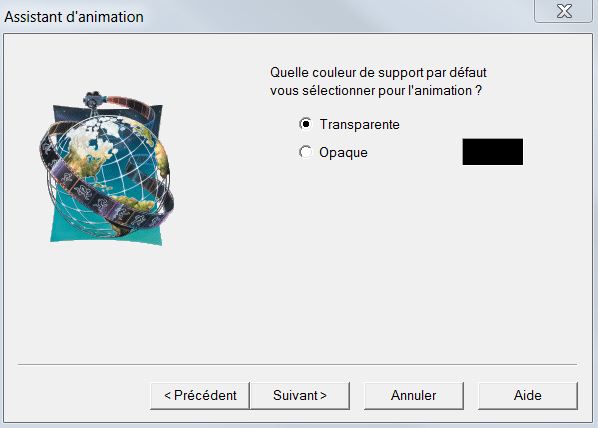Click the dark starry corner behind globe
The height and width of the screenshot is (428, 598).
(x=63, y=113)
